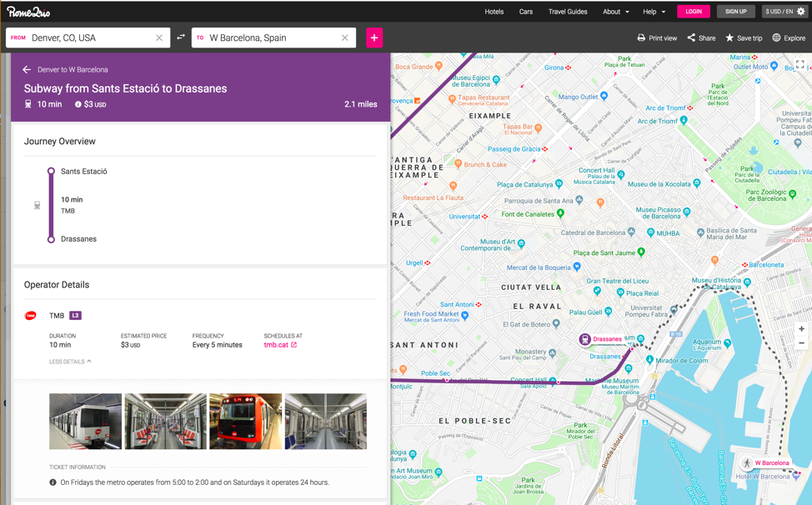The image size is (812, 505).
Task: Go back to Denver to W Barcelona
Action: 27,70
